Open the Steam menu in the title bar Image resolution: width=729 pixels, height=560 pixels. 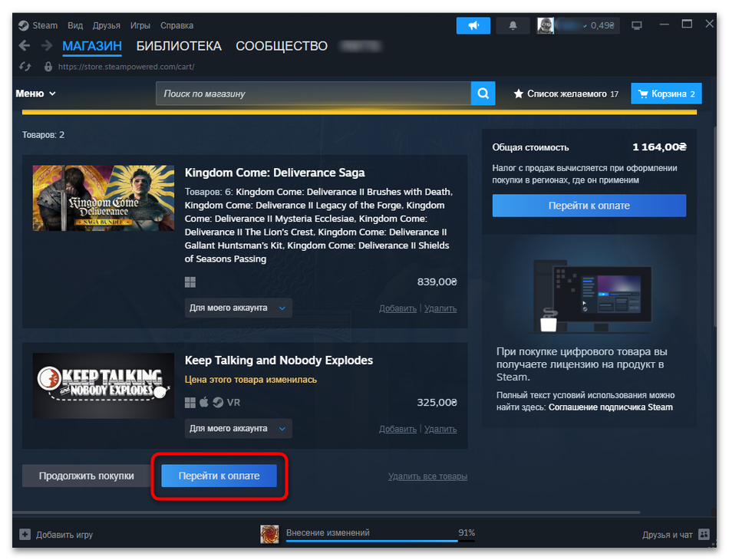pos(38,25)
